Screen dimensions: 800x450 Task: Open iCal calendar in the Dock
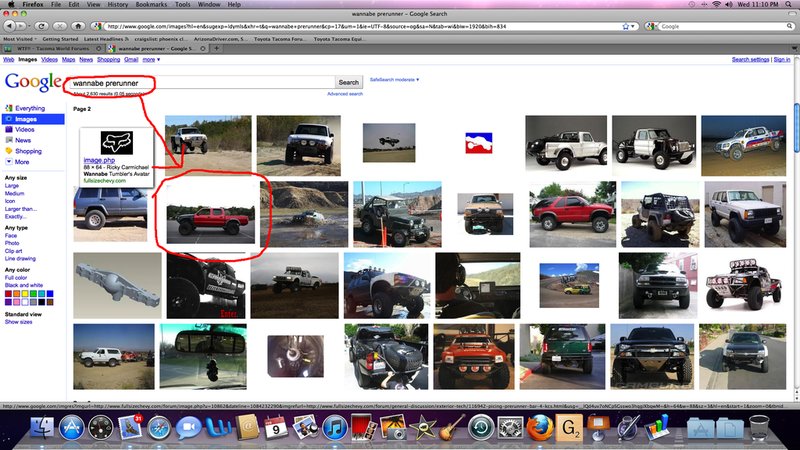[x=276, y=427]
